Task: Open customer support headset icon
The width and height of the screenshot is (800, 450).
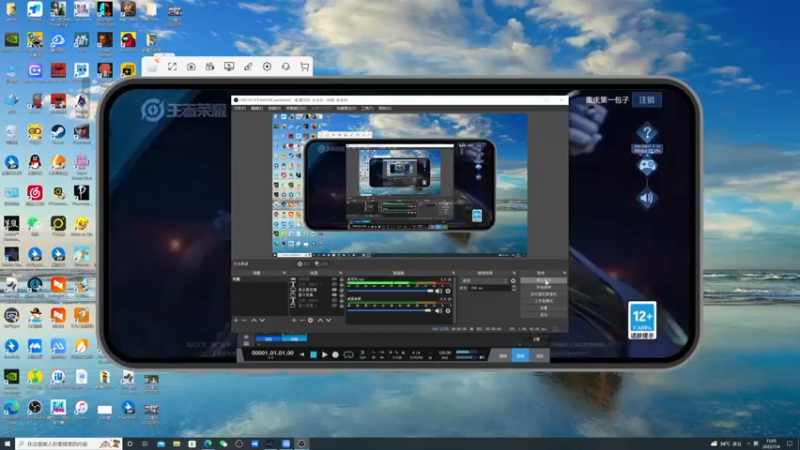Action: (x=286, y=66)
